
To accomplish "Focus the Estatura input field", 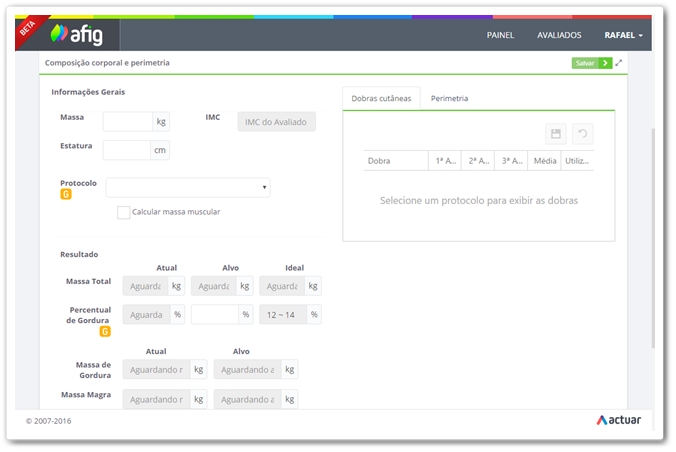I will (x=127, y=150).
